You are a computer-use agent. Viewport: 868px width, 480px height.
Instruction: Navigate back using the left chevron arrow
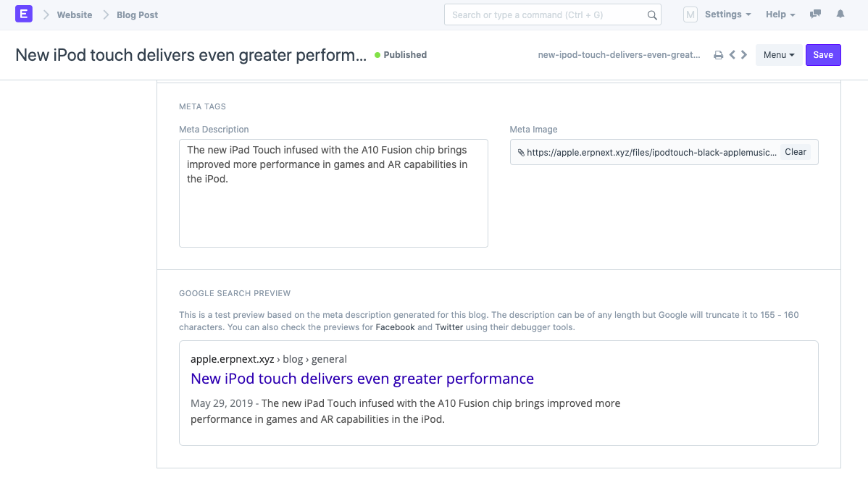732,54
